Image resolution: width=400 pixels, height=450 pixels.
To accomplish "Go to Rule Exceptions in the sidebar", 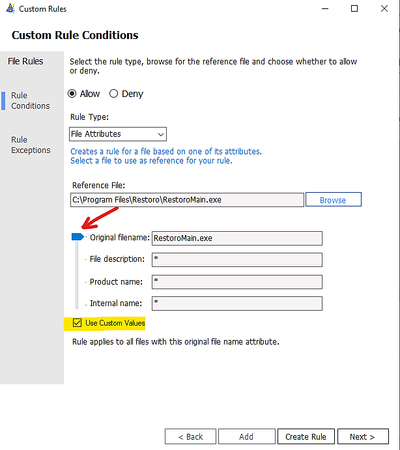I will pyautogui.click(x=31, y=145).
